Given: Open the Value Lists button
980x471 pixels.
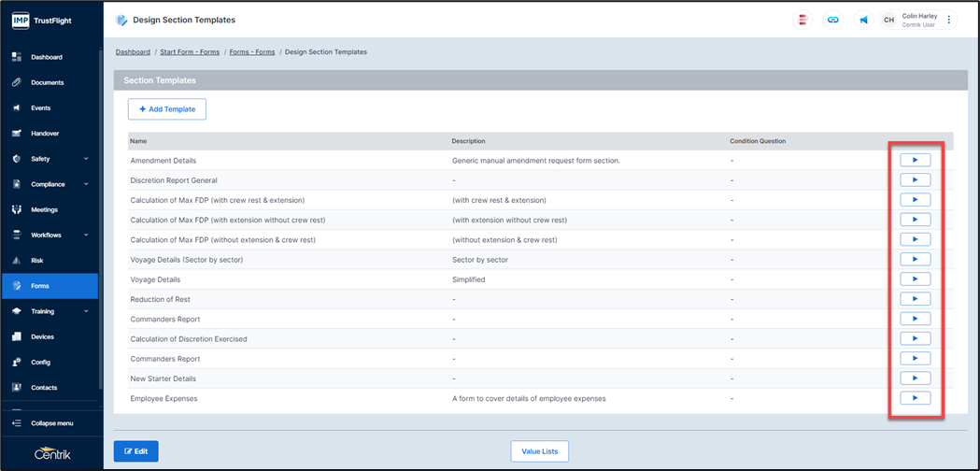Looking at the screenshot, I should click(539, 451).
